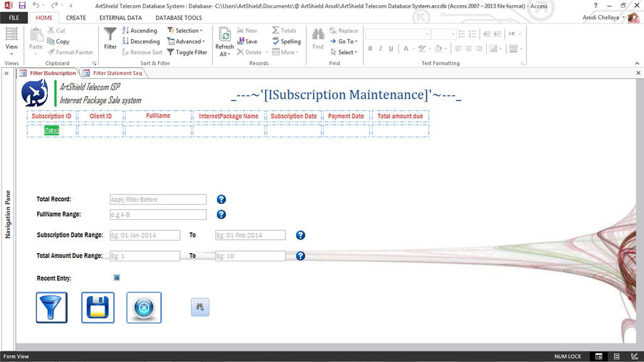Open the CREATE ribbon tab
Screen dimensions: 644x362
(76, 18)
